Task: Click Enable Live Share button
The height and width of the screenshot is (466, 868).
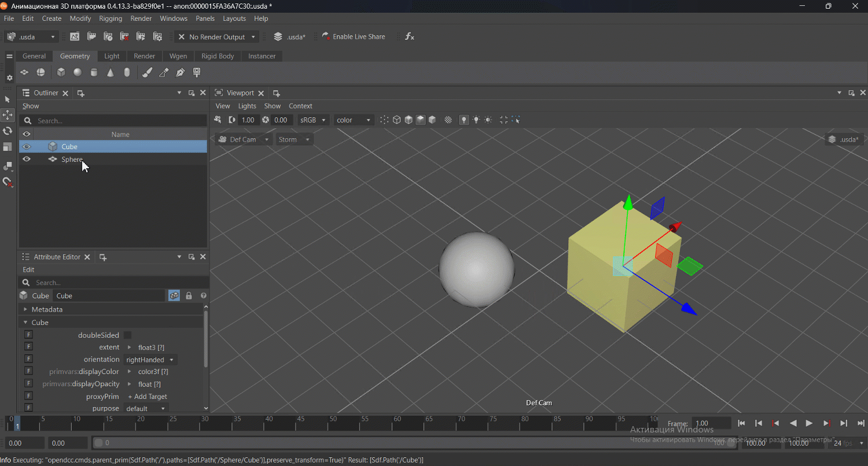Action: click(354, 36)
